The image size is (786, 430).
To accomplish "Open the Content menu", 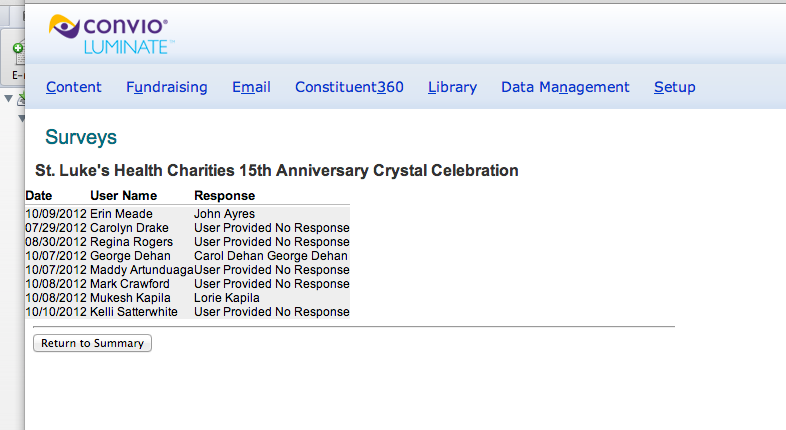I will tap(74, 87).
